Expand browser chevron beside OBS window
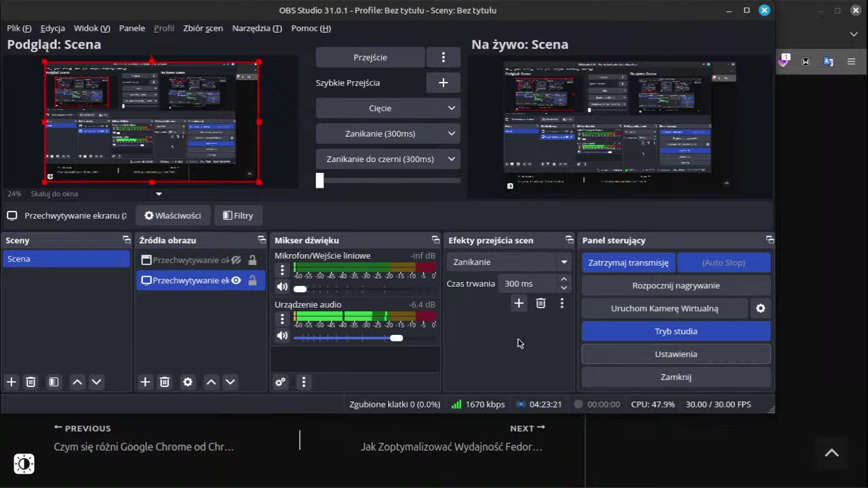This screenshot has width=868, height=488. point(853,34)
